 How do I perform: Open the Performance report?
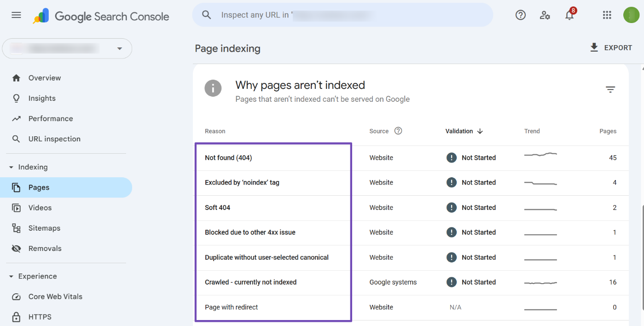pos(51,118)
